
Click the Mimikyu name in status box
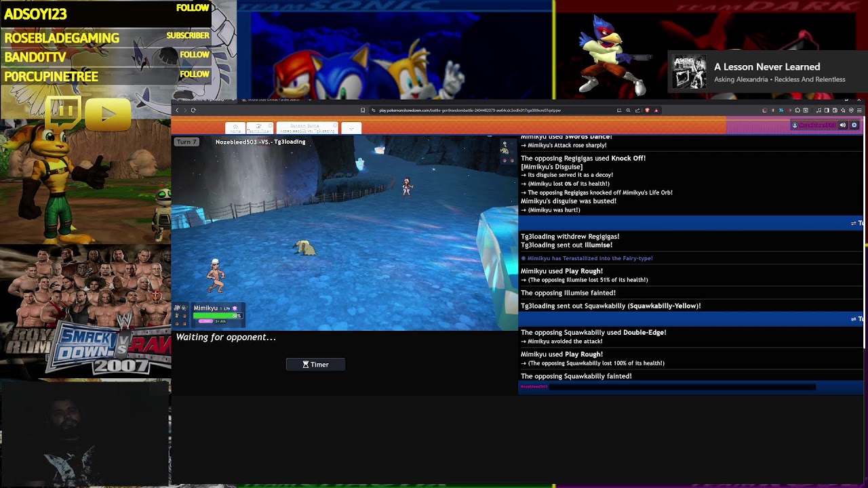[205, 308]
